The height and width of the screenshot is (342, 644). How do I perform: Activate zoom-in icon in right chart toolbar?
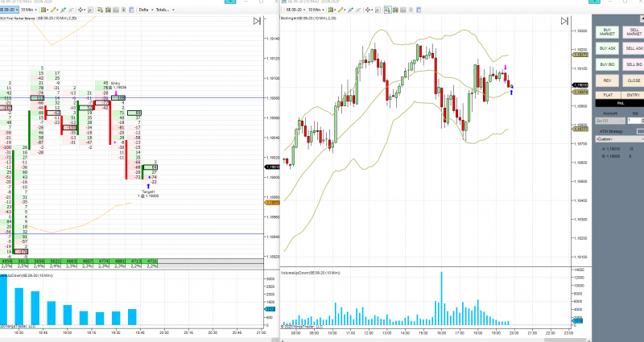point(378,10)
